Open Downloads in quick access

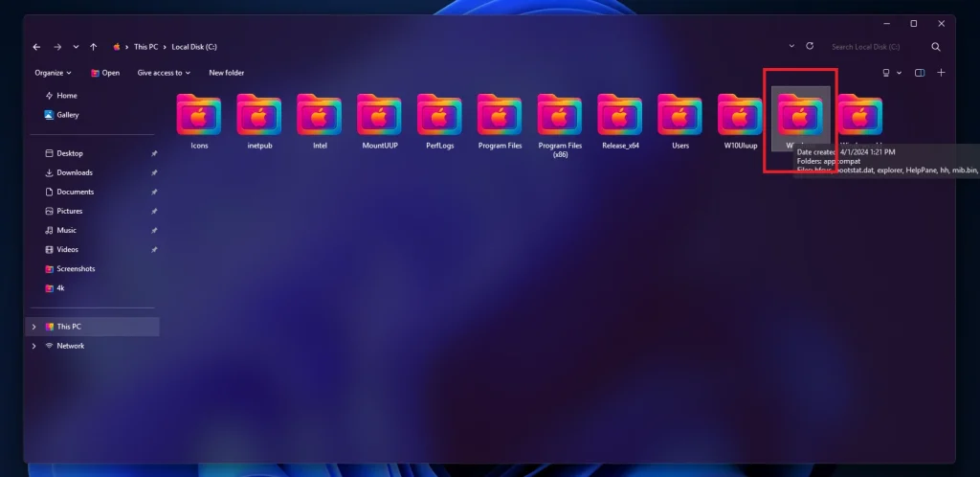[x=69, y=173]
